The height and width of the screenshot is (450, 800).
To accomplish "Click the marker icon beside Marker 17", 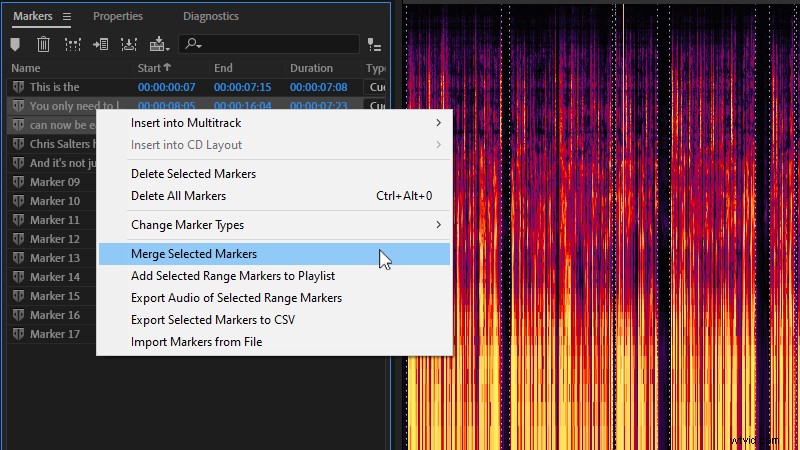I will pyautogui.click(x=18, y=334).
